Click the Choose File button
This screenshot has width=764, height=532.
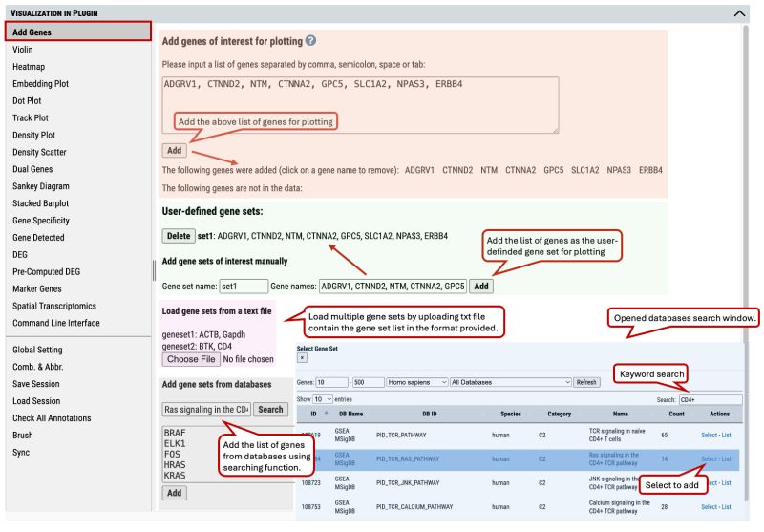[191, 359]
